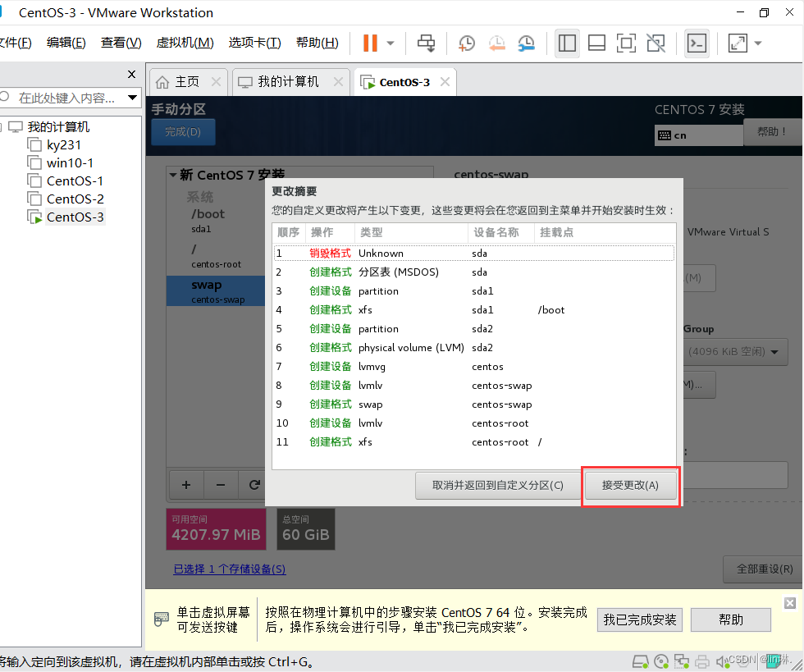Open the 编辑(E) menu

[x=66, y=43]
